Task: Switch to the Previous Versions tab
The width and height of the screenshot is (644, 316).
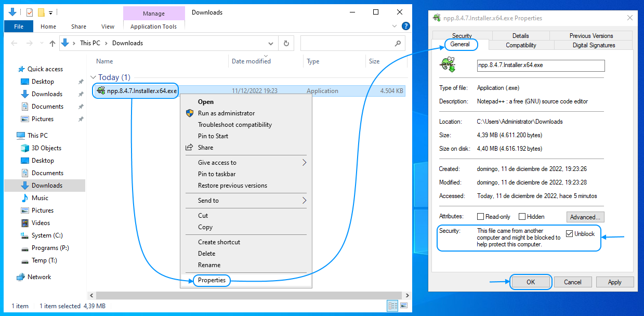Action: coord(591,36)
